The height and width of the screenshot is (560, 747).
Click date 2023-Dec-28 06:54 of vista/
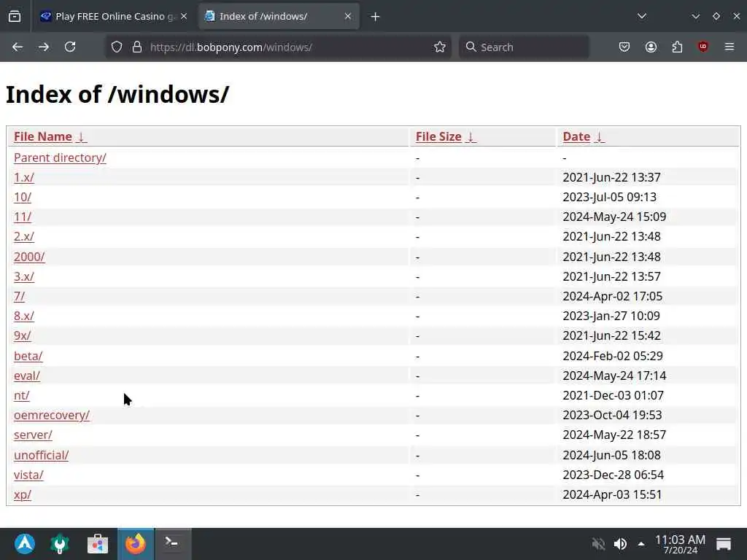tap(613, 475)
